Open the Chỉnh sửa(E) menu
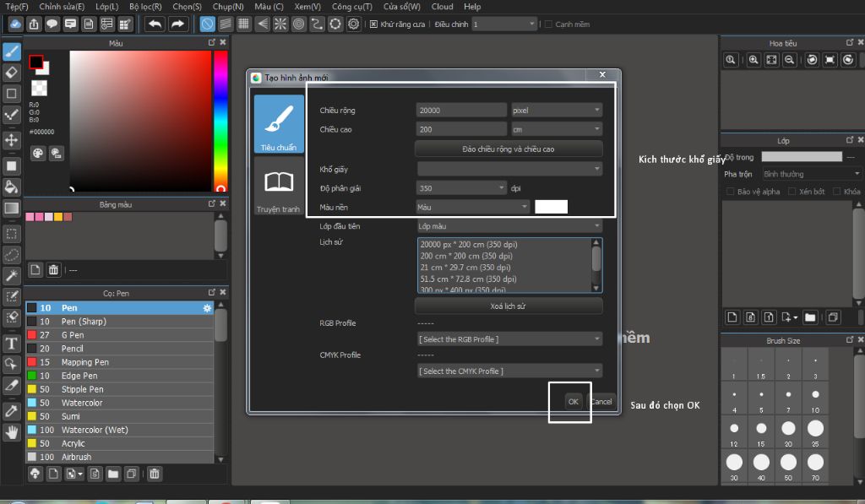 [x=62, y=7]
